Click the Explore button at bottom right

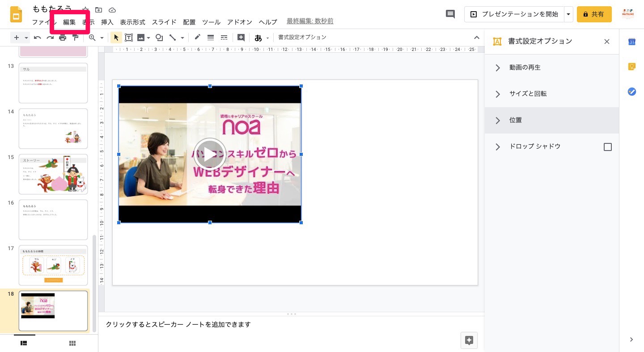[x=469, y=340]
